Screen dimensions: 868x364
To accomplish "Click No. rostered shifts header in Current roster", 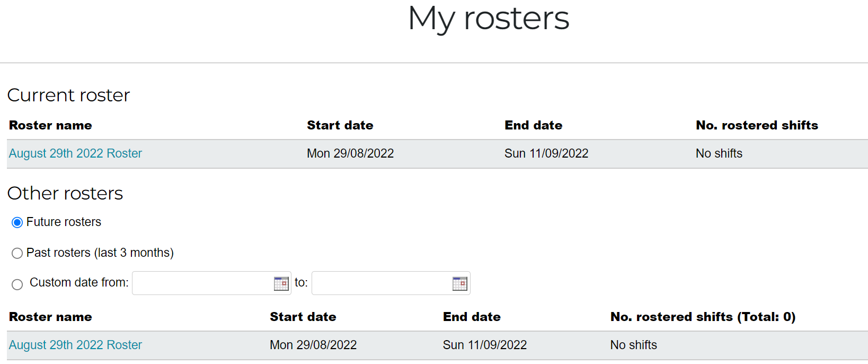I will click(x=757, y=125).
